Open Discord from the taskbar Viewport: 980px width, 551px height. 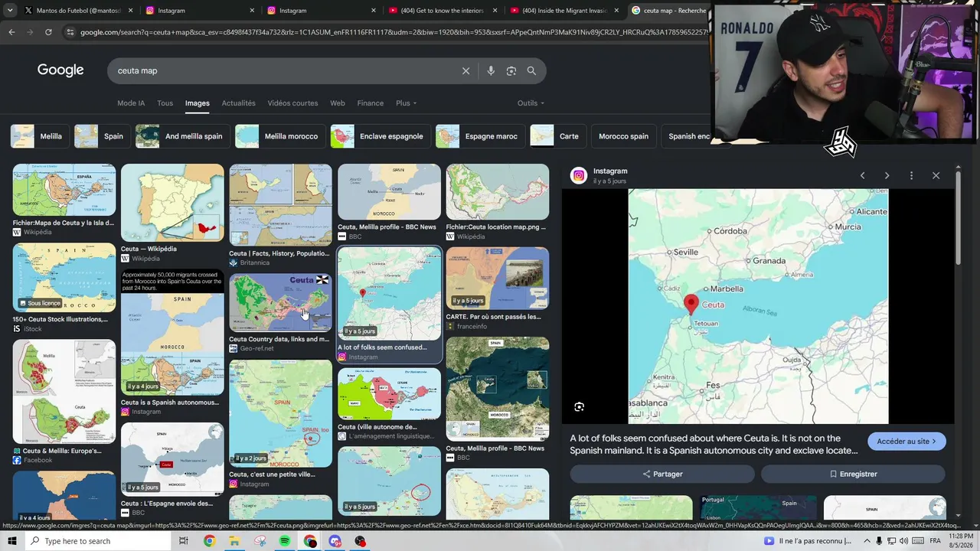tap(335, 541)
